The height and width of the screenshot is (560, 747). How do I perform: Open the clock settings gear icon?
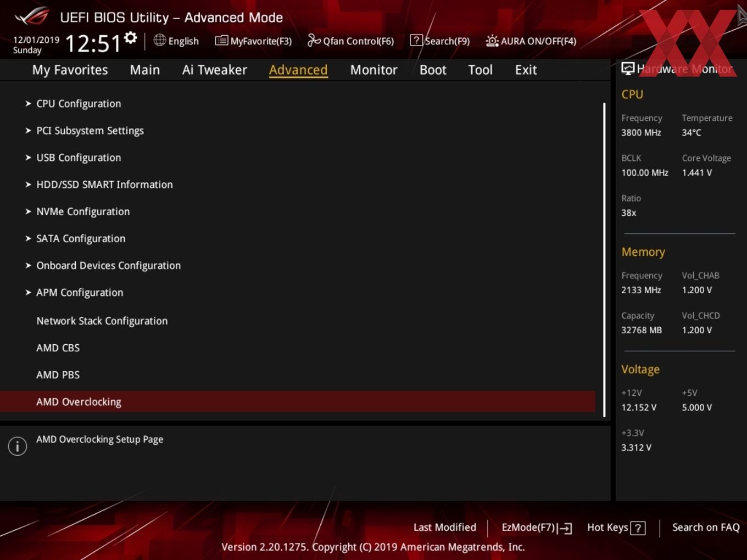point(131,37)
